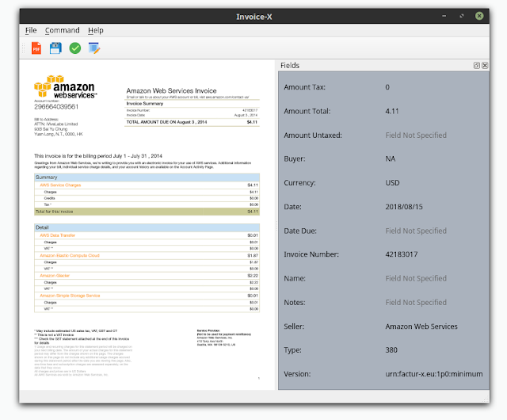This screenshot has height=420, width=507.
Task: Click 'Total for this invoice' row
Action: (147, 212)
